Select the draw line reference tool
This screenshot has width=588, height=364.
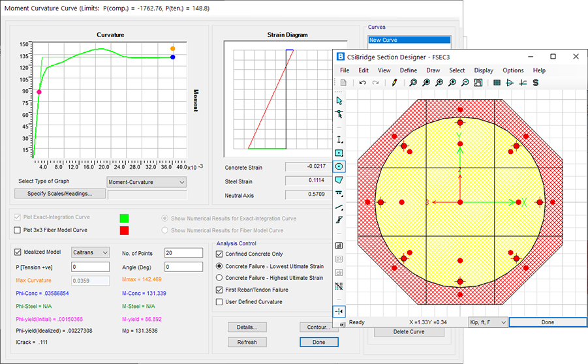(x=339, y=207)
